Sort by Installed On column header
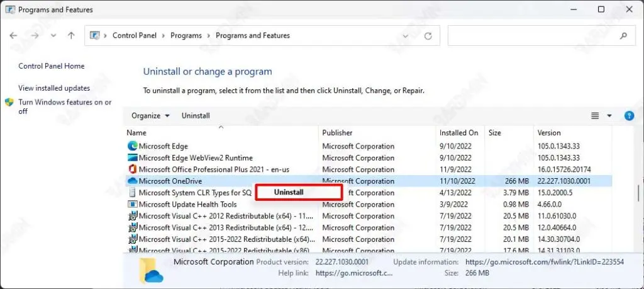 pyautogui.click(x=458, y=133)
